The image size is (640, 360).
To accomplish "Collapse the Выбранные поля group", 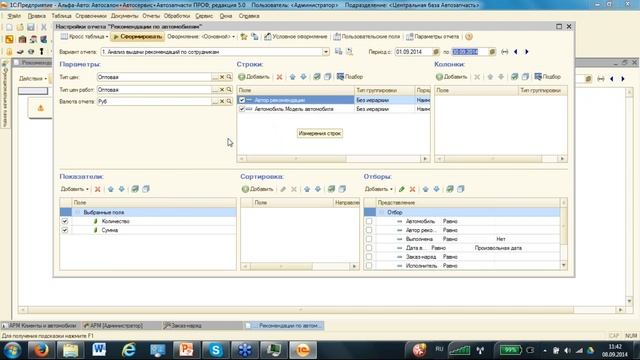I will 78,212.
